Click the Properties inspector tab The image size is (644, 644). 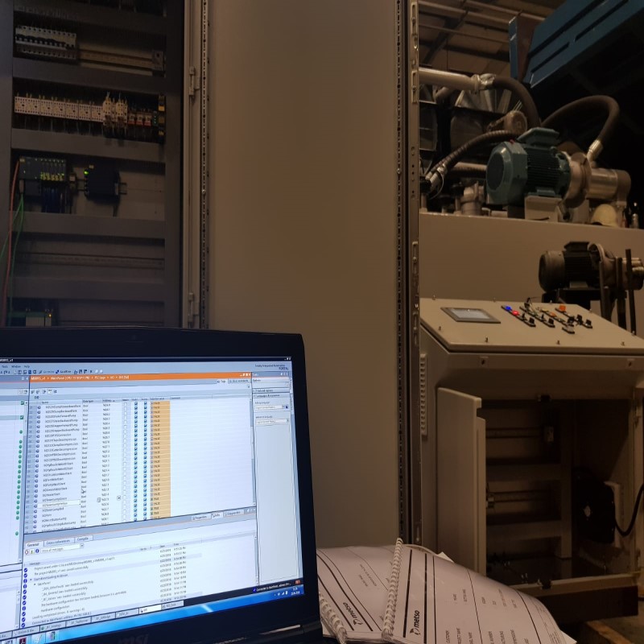pyautogui.click(x=200, y=518)
